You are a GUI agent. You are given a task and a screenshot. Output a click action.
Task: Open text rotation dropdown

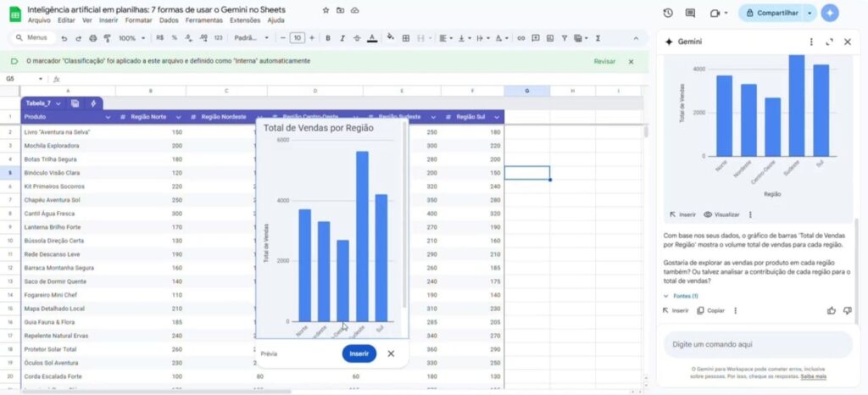point(502,38)
